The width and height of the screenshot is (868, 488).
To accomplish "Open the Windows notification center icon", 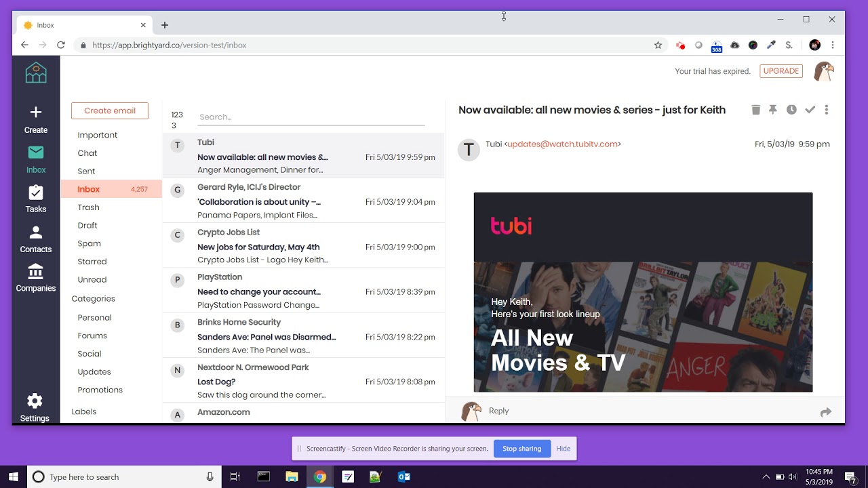I will 850,476.
